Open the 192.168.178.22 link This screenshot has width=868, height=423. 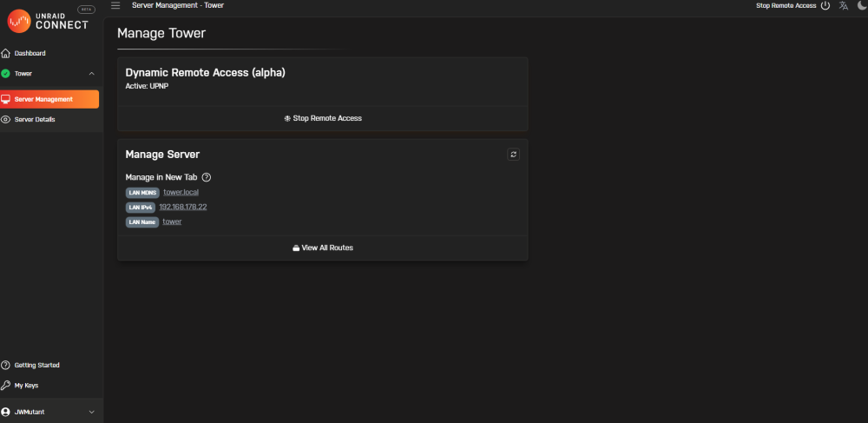(183, 207)
